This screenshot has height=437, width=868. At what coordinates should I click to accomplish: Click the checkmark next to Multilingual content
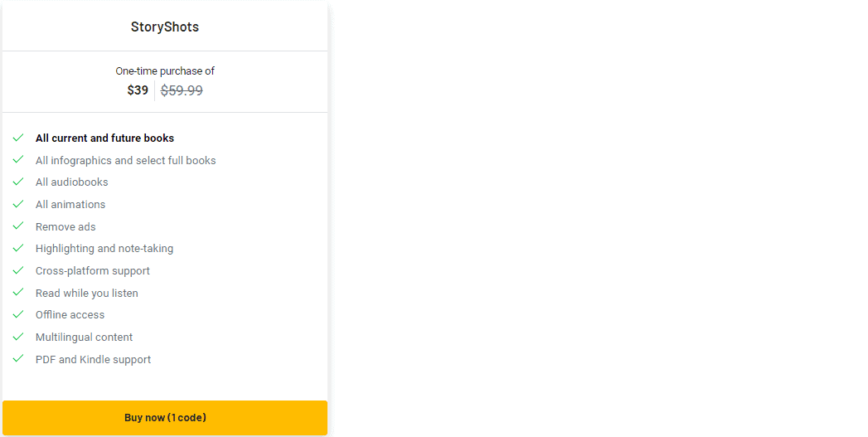[18, 337]
